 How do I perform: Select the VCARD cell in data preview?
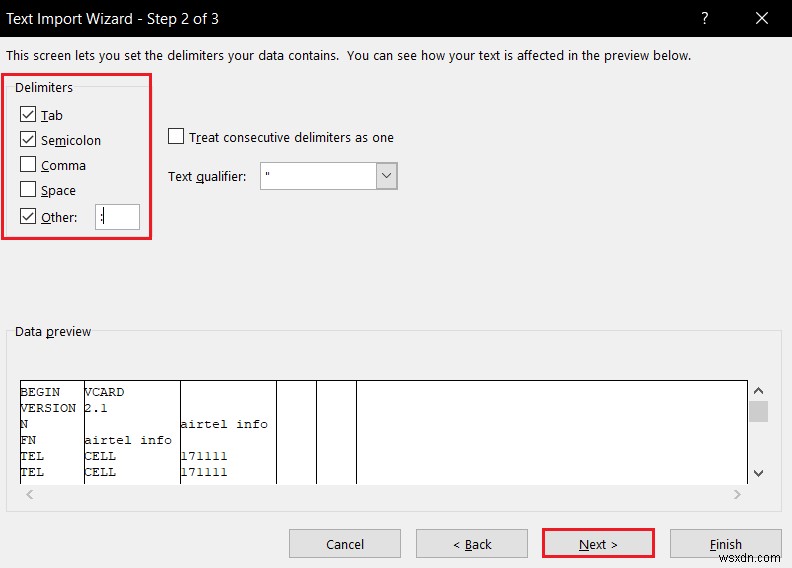point(104,392)
